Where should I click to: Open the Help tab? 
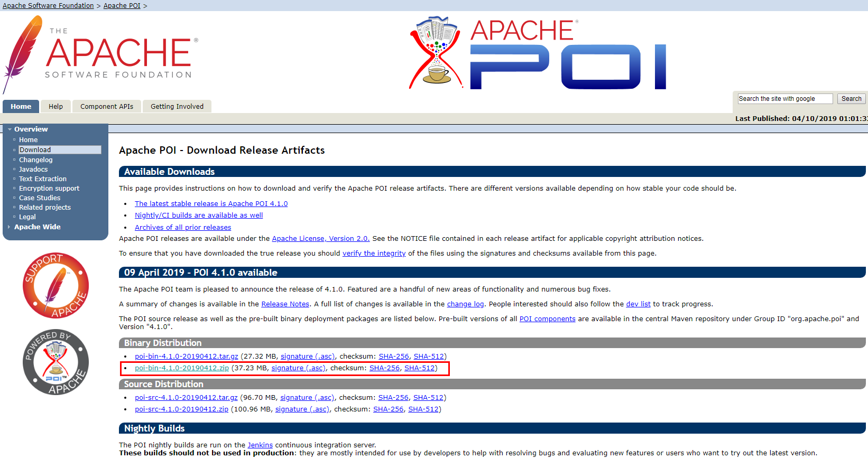[x=56, y=106]
